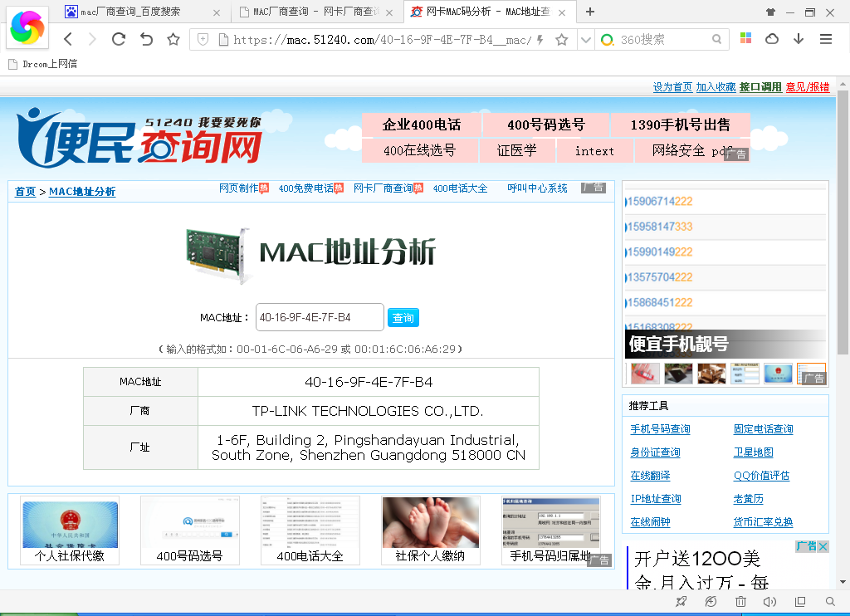This screenshot has height=616, width=850.
Task: Click the status bar window split icon
Action: click(x=799, y=601)
